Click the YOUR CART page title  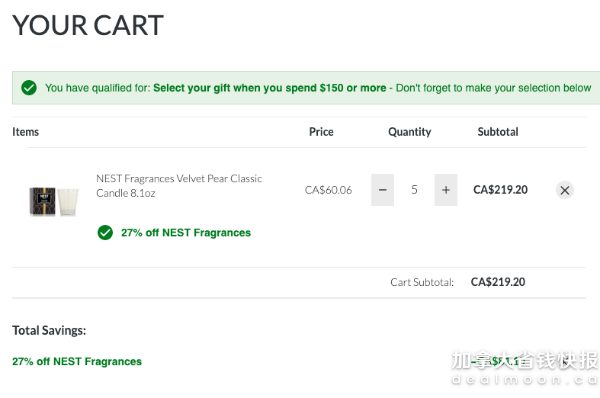pos(88,25)
